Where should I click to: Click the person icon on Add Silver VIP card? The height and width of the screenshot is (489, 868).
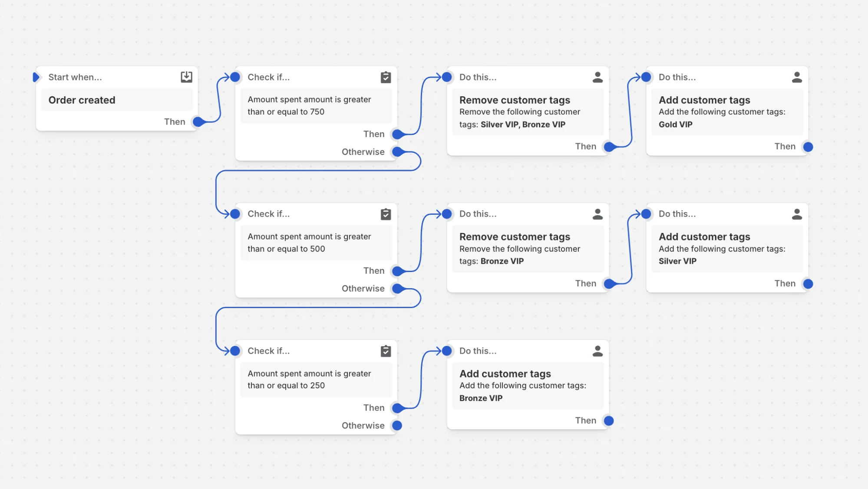(x=797, y=213)
